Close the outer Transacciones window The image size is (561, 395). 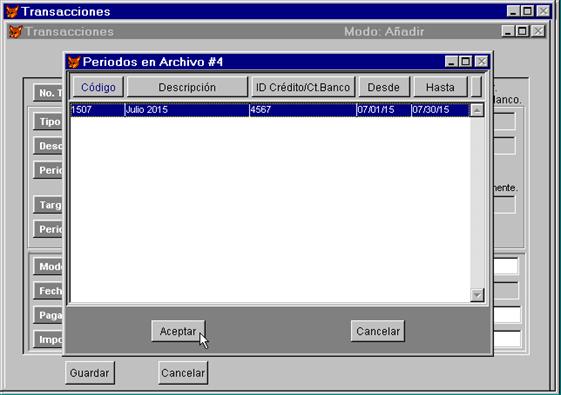click(543, 11)
